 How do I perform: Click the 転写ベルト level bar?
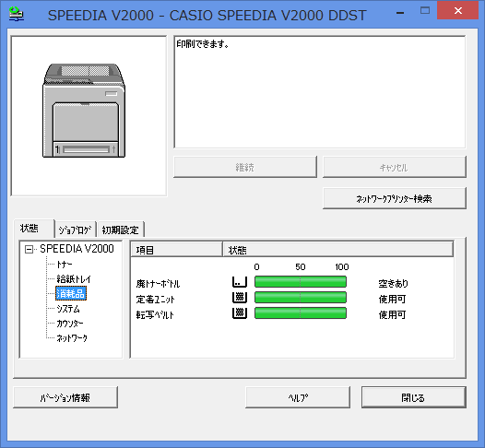pyautogui.click(x=301, y=313)
